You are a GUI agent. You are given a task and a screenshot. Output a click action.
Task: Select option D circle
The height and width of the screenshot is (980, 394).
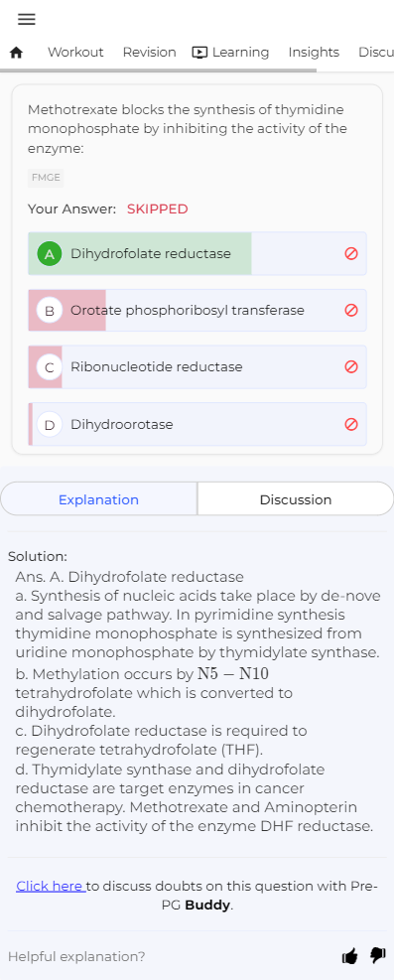point(50,424)
